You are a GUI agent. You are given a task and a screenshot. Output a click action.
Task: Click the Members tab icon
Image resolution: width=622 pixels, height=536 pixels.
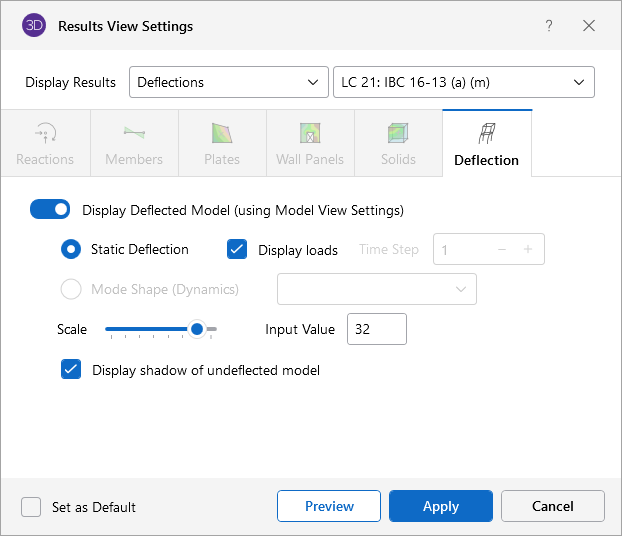[x=134, y=132]
